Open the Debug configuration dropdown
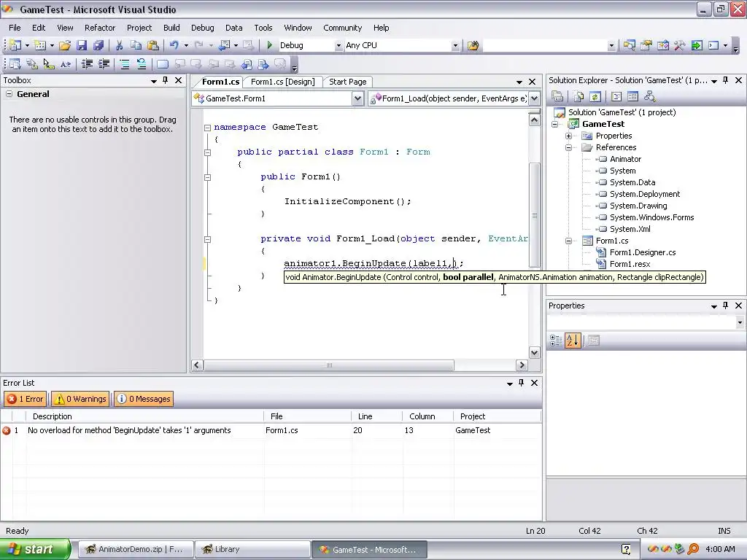 [x=338, y=46]
